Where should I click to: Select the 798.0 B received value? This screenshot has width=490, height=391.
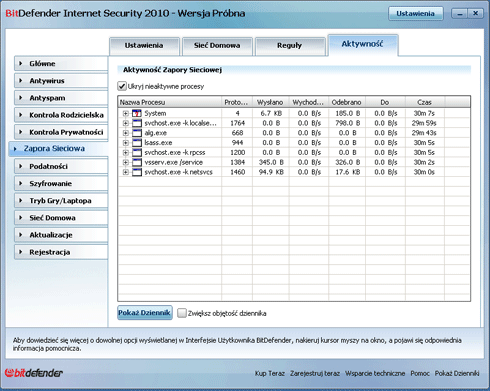[x=348, y=123]
